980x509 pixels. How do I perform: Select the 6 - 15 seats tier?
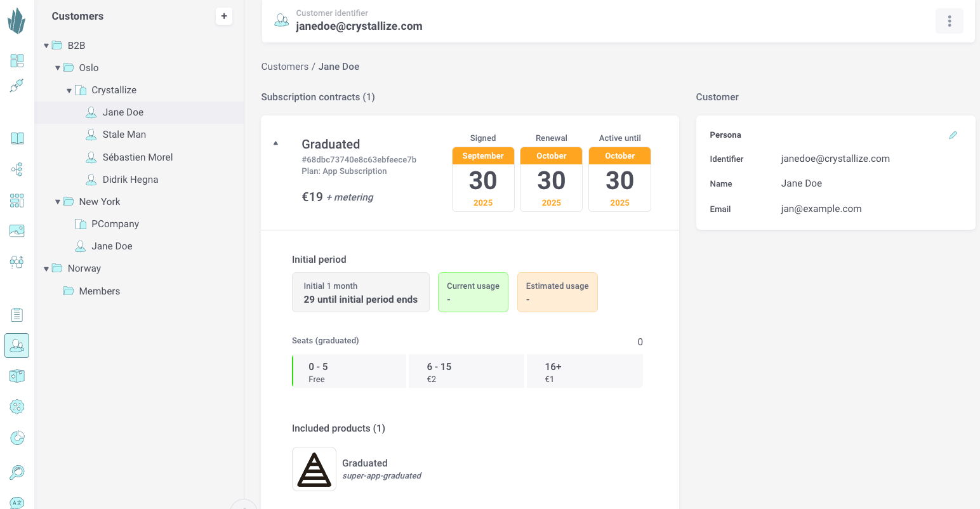tap(467, 371)
